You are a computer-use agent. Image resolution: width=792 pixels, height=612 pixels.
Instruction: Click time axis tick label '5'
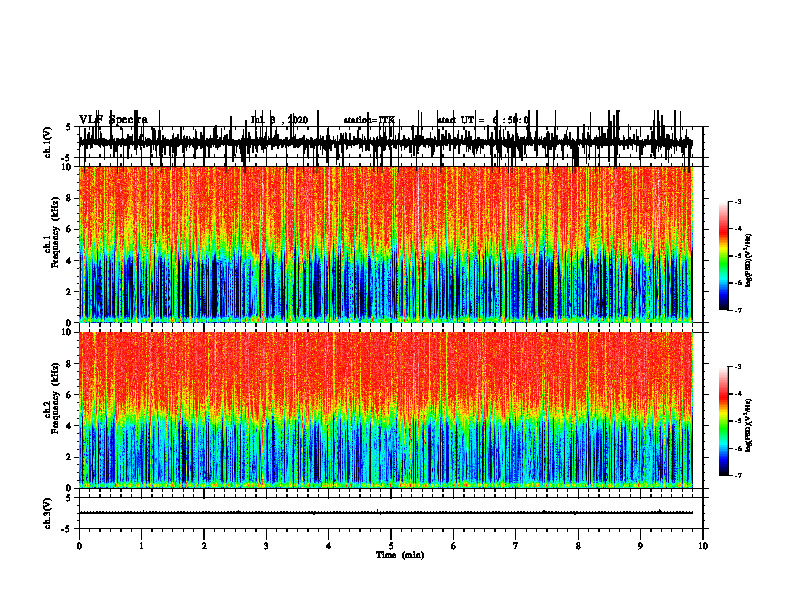coord(391,546)
